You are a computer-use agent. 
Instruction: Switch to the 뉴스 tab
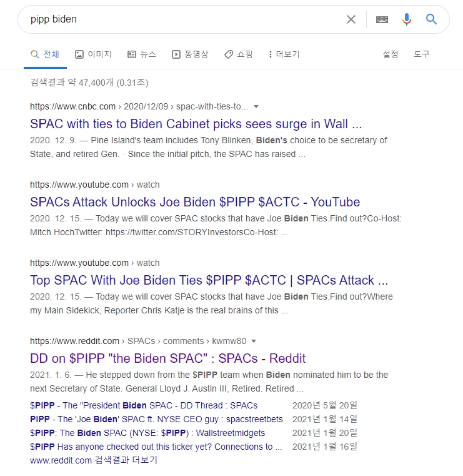click(142, 54)
